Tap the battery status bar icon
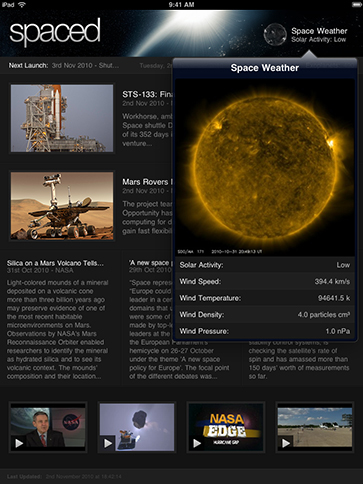The image size is (363, 484). click(x=357, y=4)
